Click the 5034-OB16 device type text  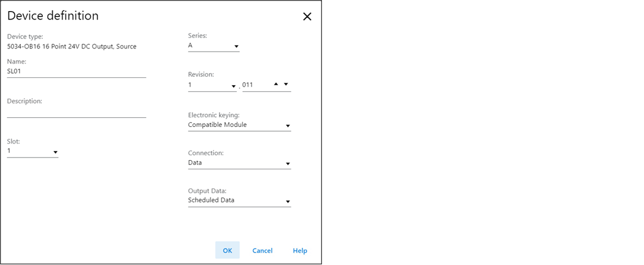72,47
